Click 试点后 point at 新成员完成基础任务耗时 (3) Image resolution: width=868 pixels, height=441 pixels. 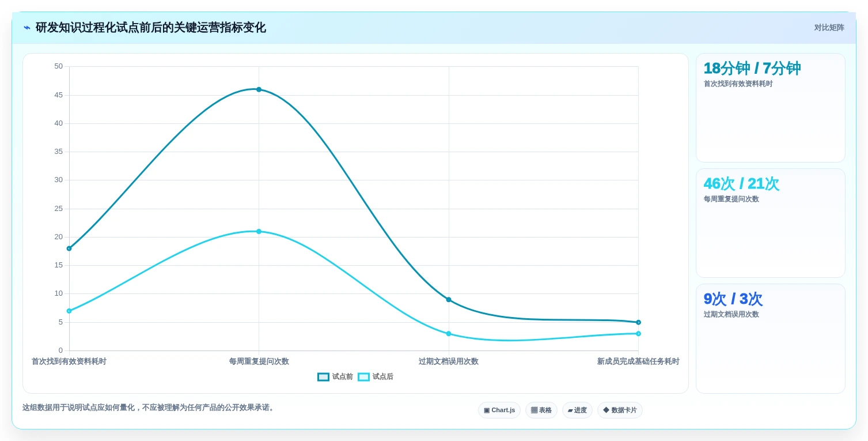[x=638, y=334]
